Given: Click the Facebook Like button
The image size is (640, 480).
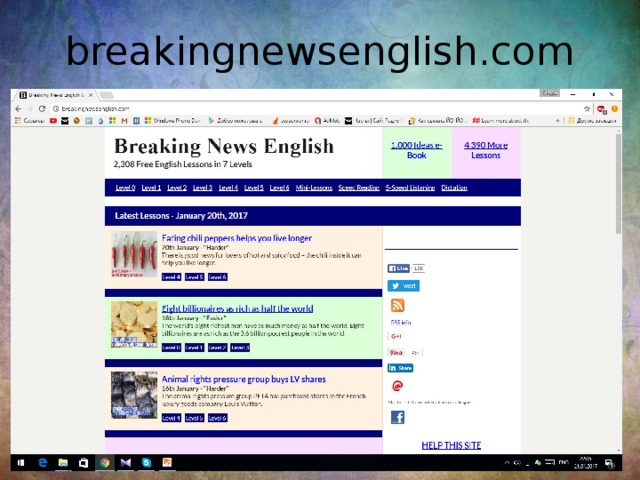Looking at the screenshot, I should pyautogui.click(x=398, y=269).
